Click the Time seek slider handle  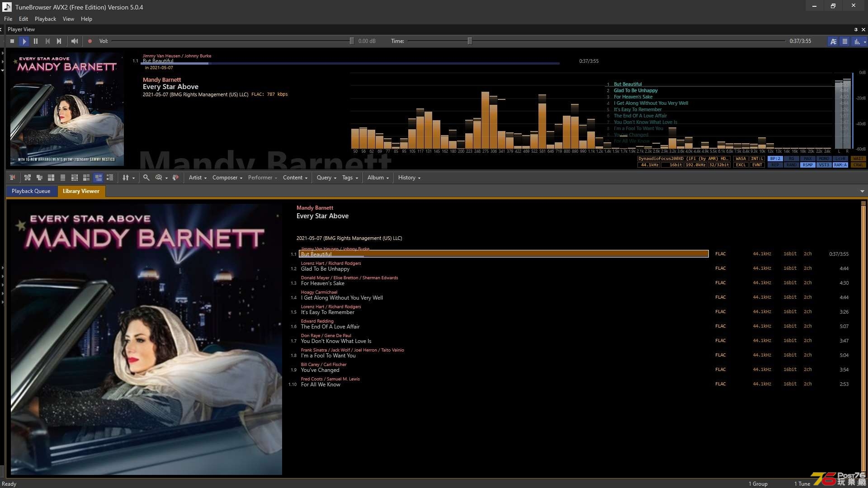click(470, 41)
